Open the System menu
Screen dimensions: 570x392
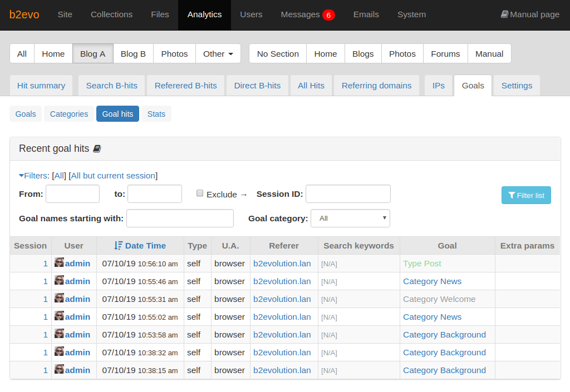click(x=411, y=14)
